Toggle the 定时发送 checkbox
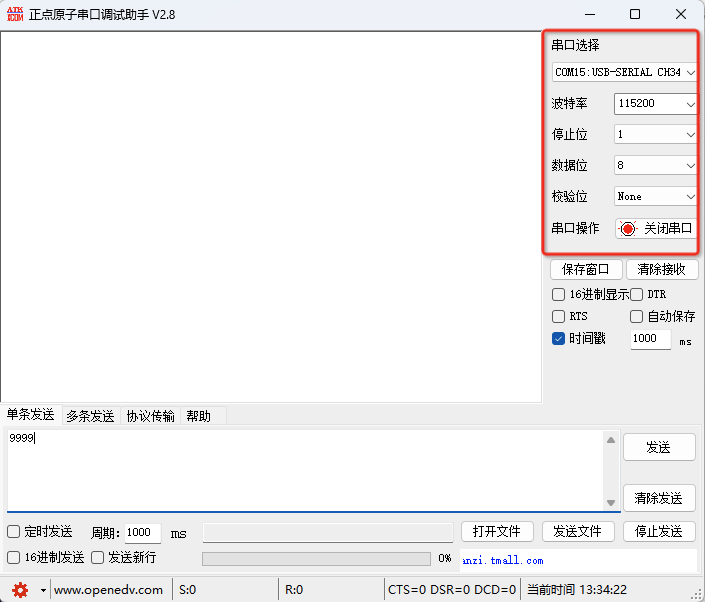The height and width of the screenshot is (602, 705). coord(14,532)
